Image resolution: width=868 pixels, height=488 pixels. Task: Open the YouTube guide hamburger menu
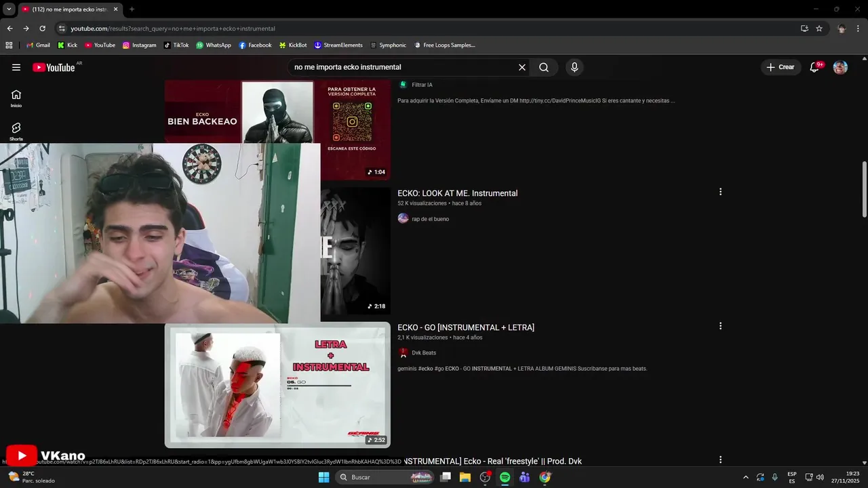[x=16, y=67]
